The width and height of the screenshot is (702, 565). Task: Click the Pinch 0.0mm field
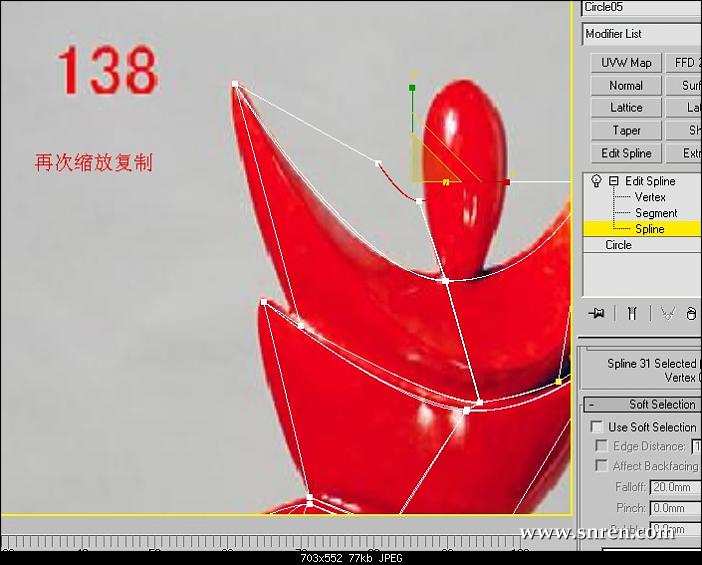coord(676,508)
